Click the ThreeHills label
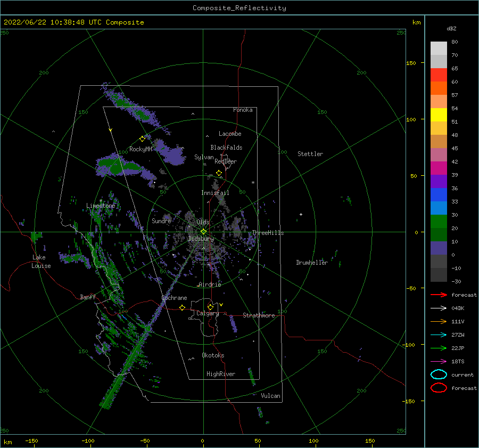479x448 pixels. (268, 233)
